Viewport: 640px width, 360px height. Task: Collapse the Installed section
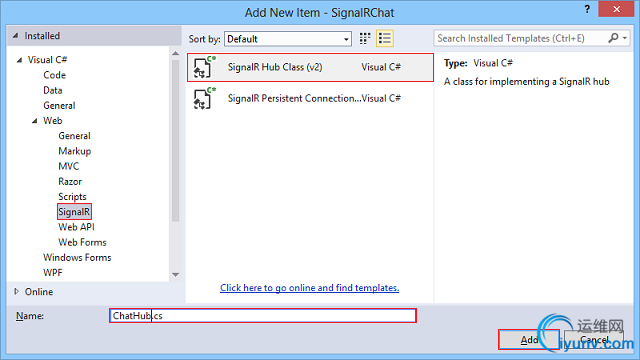point(16,36)
